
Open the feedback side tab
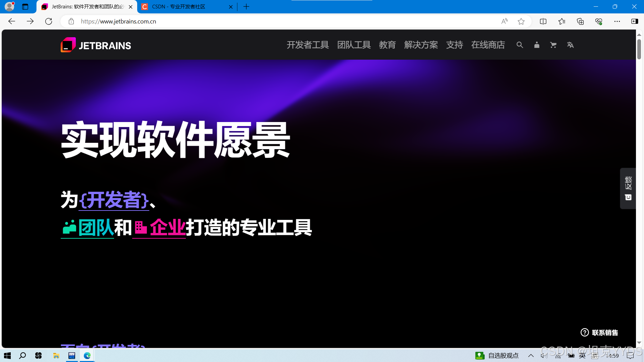(x=628, y=188)
